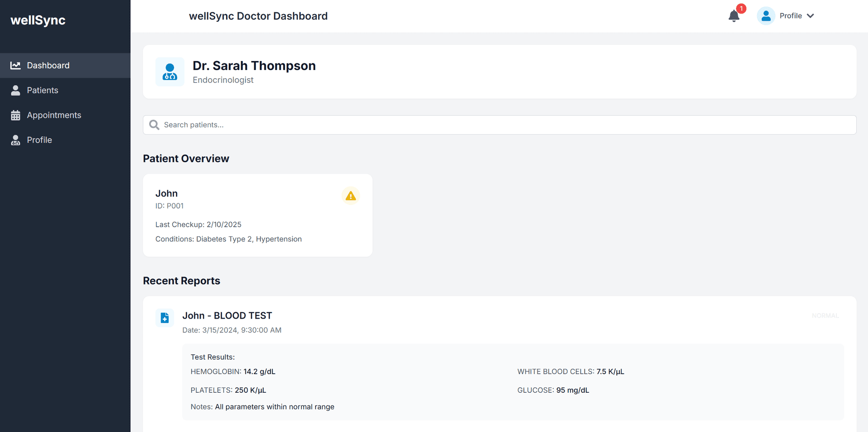Image resolution: width=868 pixels, height=432 pixels.
Task: Click the notification count badge
Action: click(741, 8)
